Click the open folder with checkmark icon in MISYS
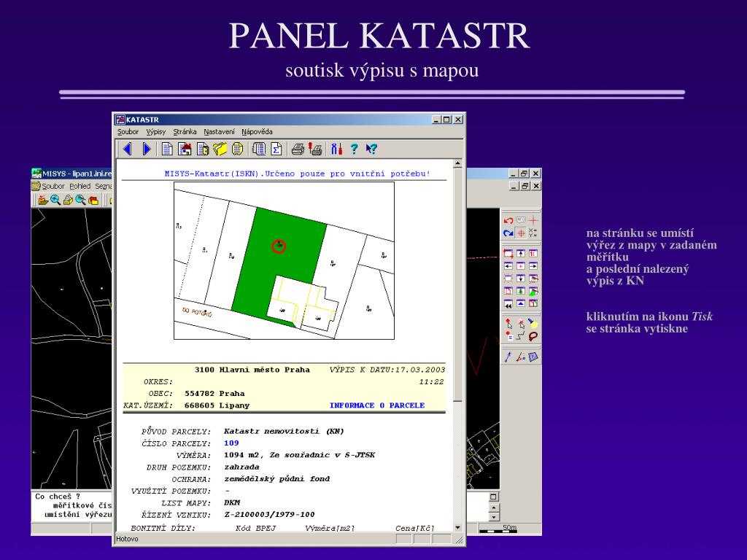Viewport: 747px width, 560px height. (43, 200)
